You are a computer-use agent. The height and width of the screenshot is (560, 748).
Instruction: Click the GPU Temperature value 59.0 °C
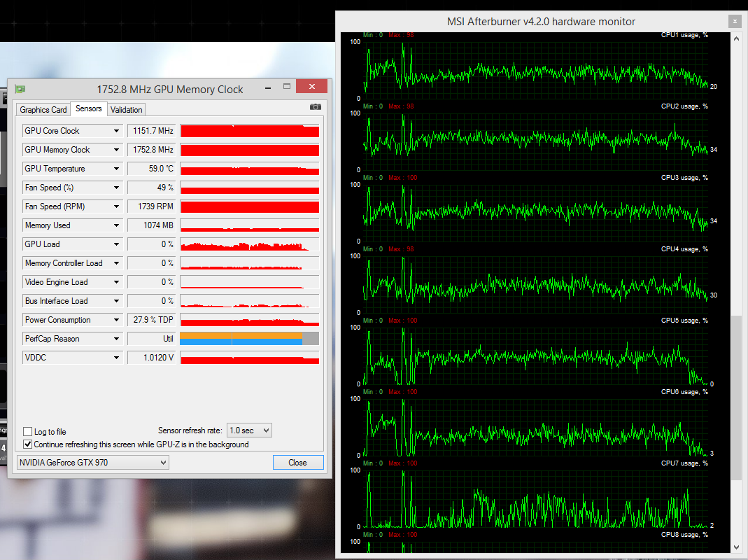[151, 169]
